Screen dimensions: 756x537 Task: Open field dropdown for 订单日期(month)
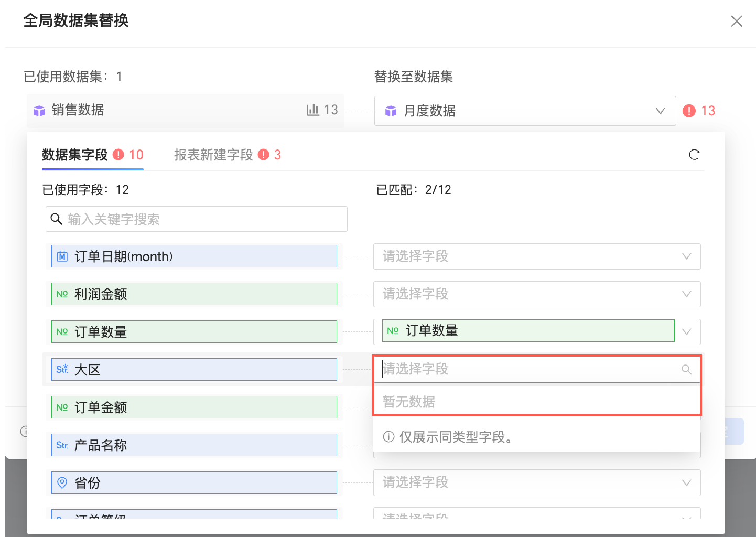pos(537,256)
